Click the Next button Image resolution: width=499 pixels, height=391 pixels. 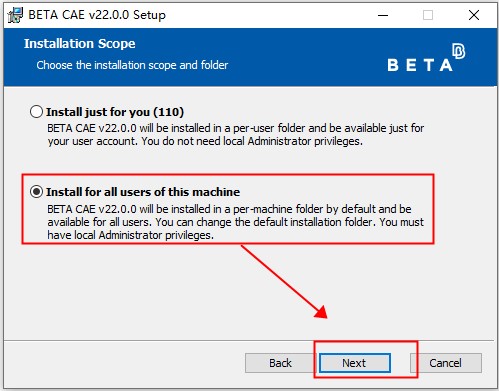coord(355,363)
